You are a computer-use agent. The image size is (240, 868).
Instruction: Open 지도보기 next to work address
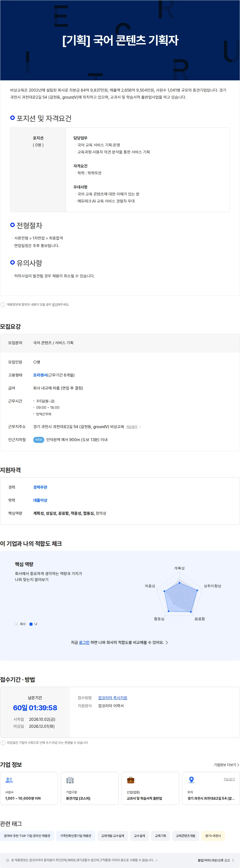point(131,427)
